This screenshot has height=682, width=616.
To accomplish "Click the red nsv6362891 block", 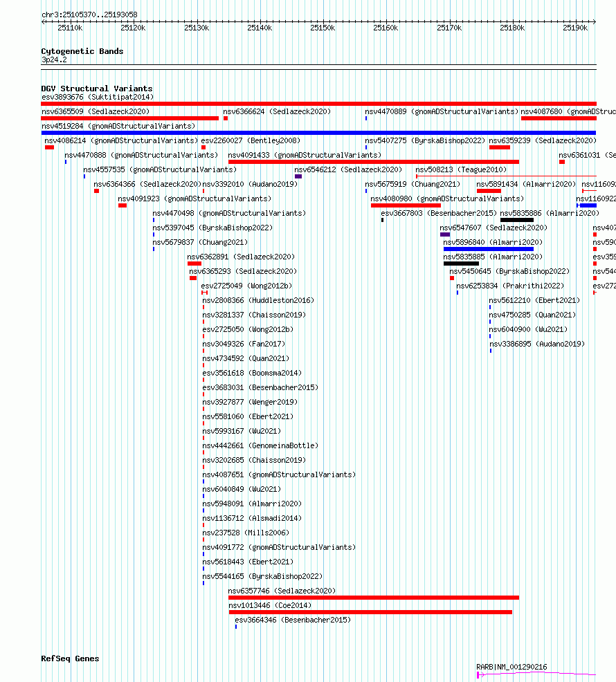I will pyautogui.click(x=194, y=264).
